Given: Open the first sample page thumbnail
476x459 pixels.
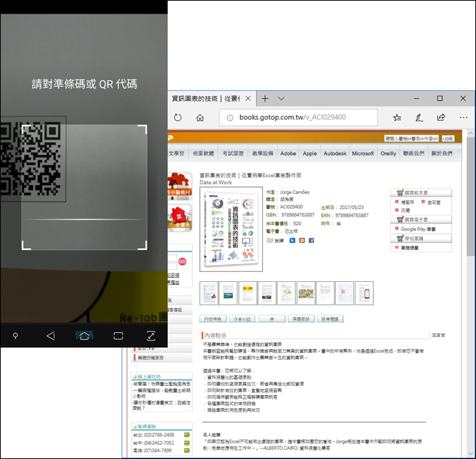Looking at the screenshot, I should coord(209,293).
